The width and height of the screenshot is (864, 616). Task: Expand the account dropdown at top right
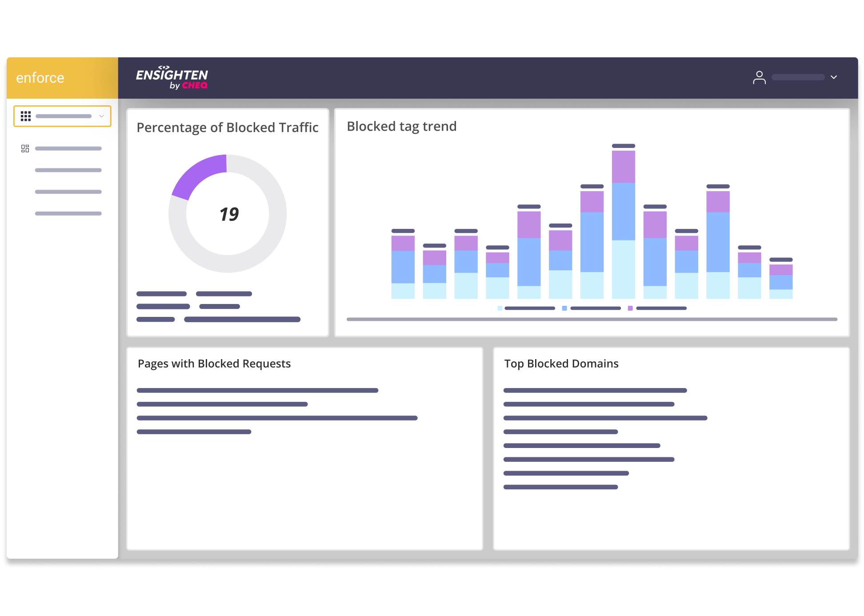[834, 77]
